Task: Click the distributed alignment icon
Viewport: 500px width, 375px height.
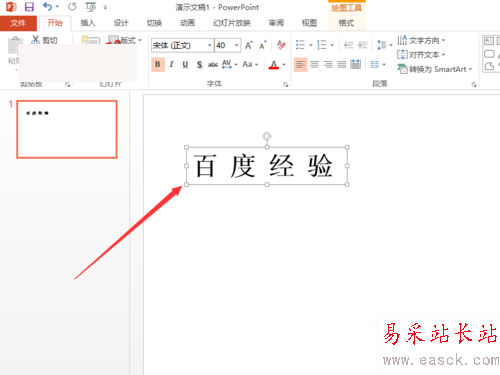Action: pyautogui.click(x=356, y=64)
